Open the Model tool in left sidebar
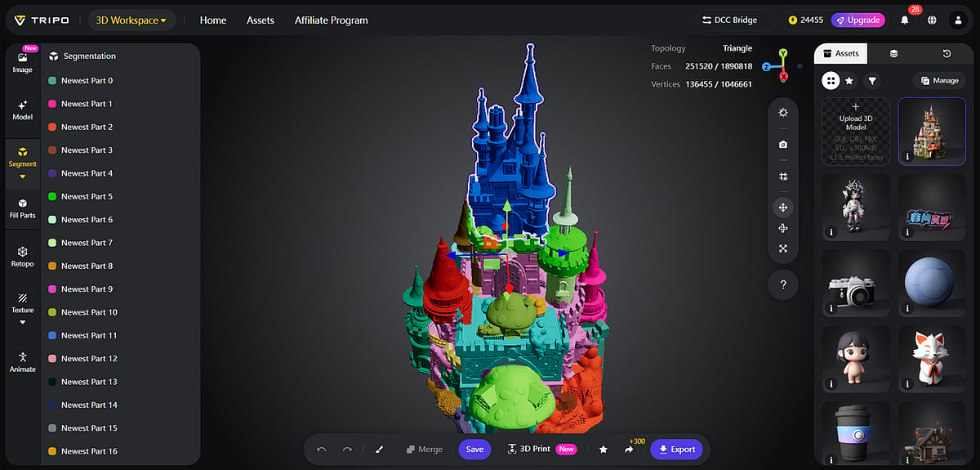 tap(23, 110)
